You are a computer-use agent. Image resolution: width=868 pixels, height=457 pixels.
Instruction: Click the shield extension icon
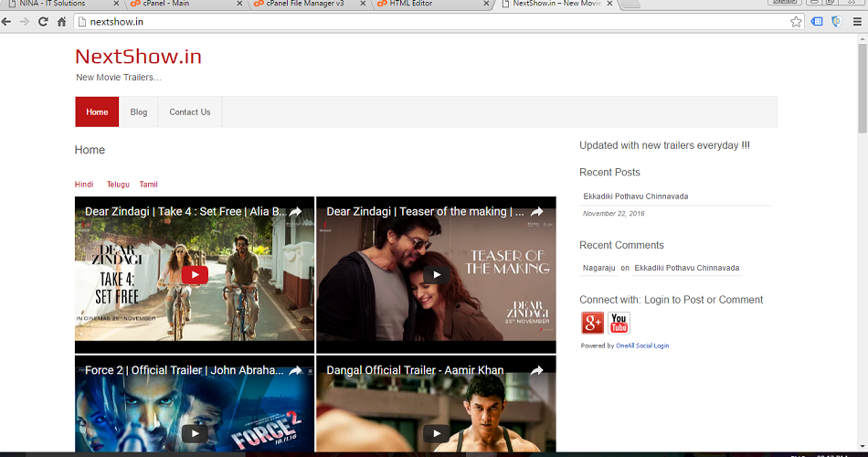pyautogui.click(x=836, y=22)
